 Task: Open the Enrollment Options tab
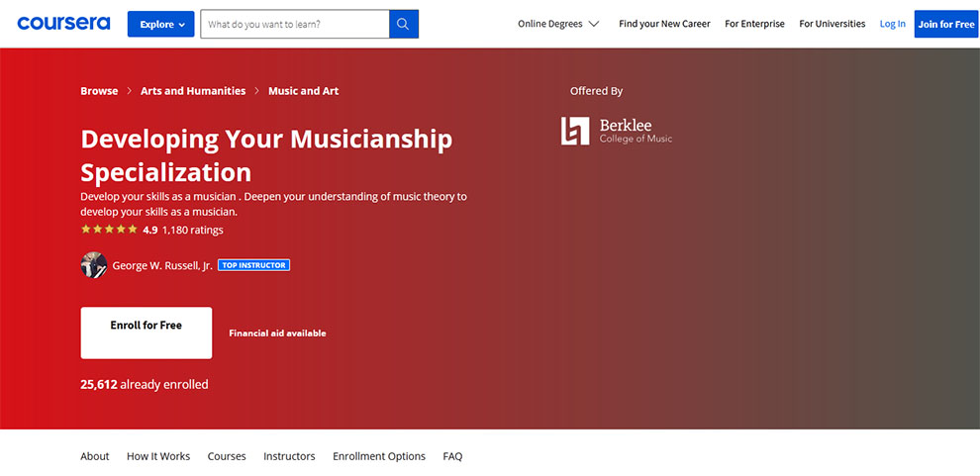point(379,456)
